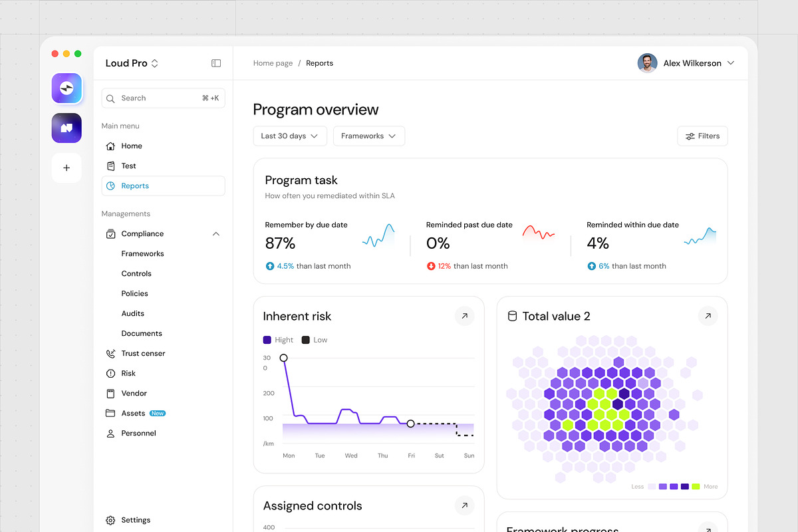This screenshot has height=532, width=798.
Task: Click the Reminded within due date sparkline
Action: click(700, 236)
